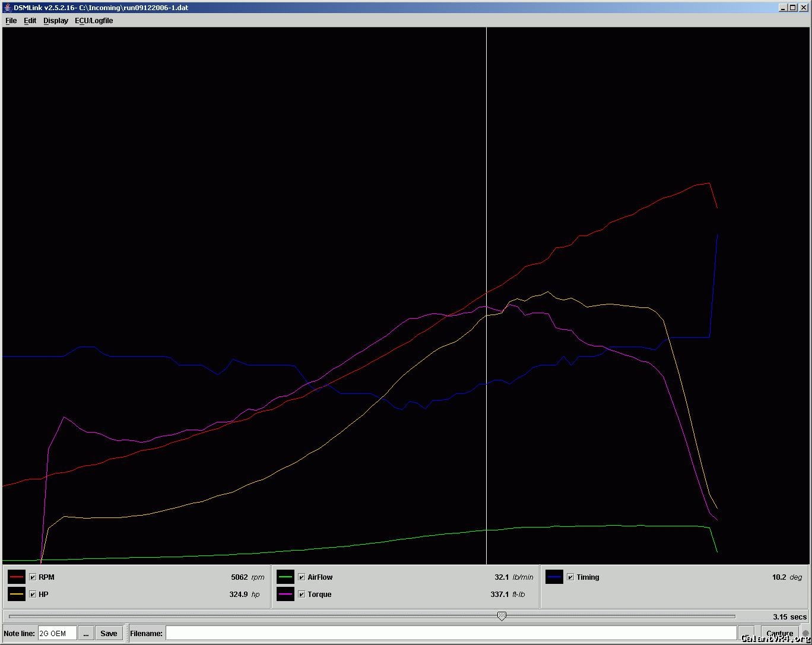Click the magenta Torque color swatch

pos(286,594)
